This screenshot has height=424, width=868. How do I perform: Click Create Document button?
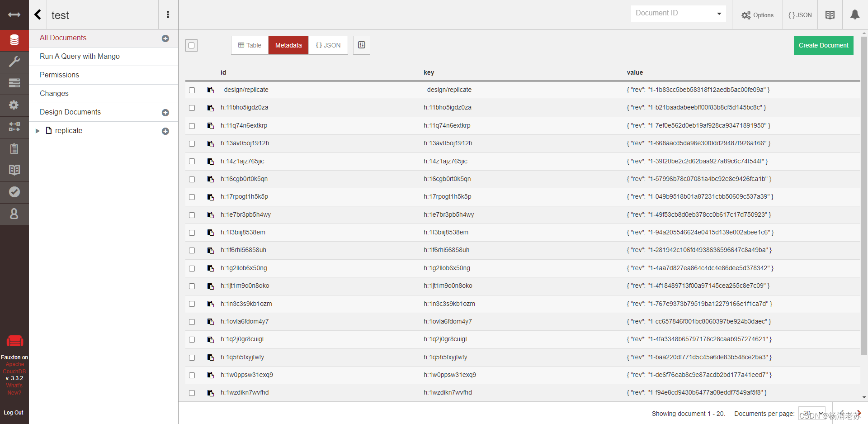(823, 45)
